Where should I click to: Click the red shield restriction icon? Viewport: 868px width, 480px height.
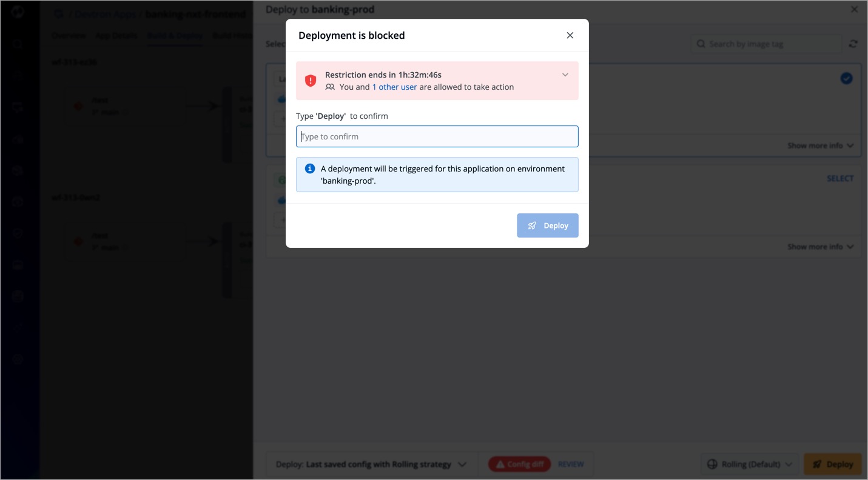point(311,81)
